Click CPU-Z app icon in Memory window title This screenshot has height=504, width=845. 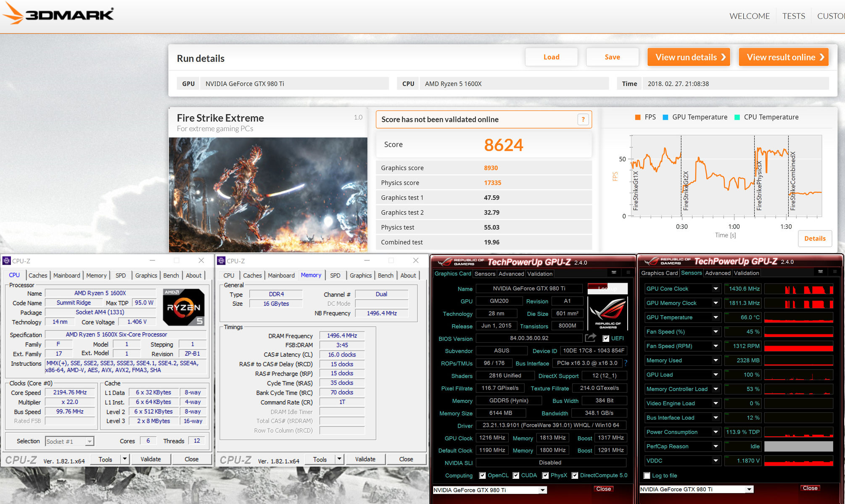coord(221,261)
